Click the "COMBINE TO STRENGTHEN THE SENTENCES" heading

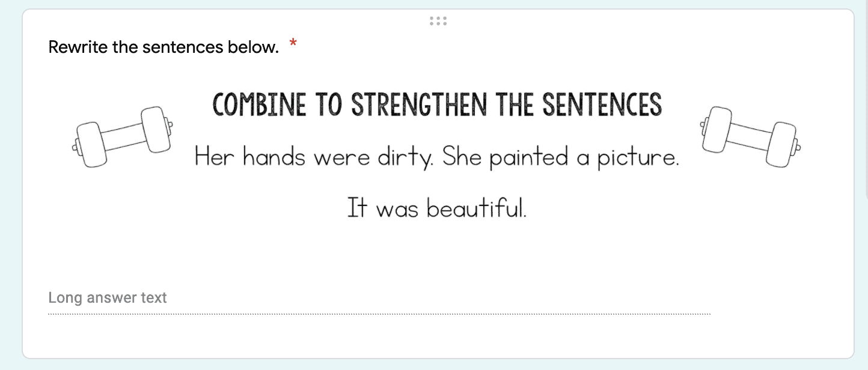pos(438,105)
